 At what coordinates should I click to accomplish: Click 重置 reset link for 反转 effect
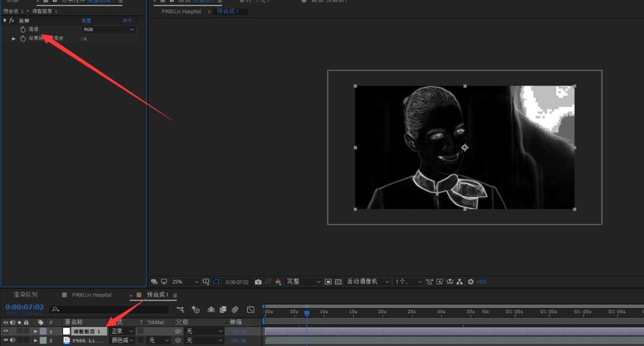86,21
